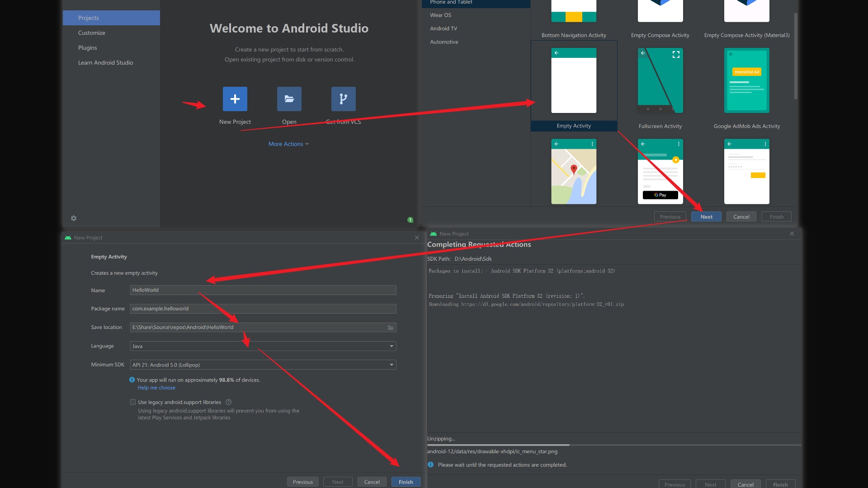Click the Save location browse folder icon
Viewport: 868px width, 488px height.
pos(391,328)
